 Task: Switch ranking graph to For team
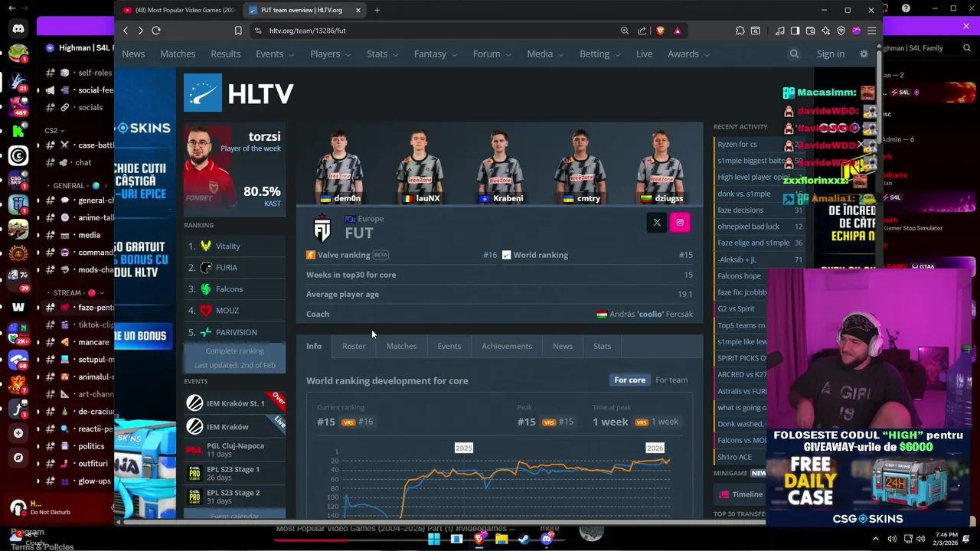(x=671, y=380)
